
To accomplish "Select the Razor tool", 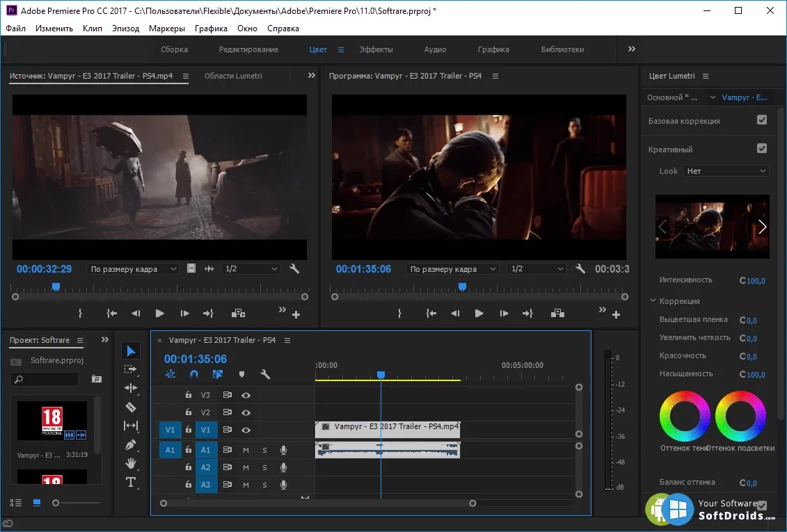I will click(x=131, y=407).
